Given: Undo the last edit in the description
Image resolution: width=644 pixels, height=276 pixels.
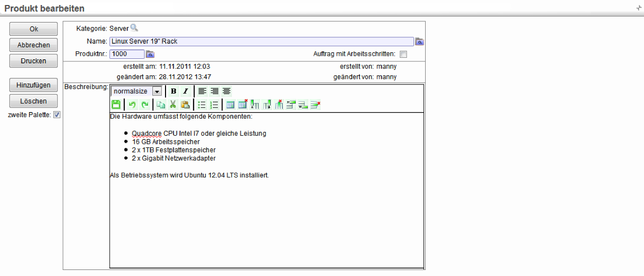Looking at the screenshot, I should tap(132, 105).
